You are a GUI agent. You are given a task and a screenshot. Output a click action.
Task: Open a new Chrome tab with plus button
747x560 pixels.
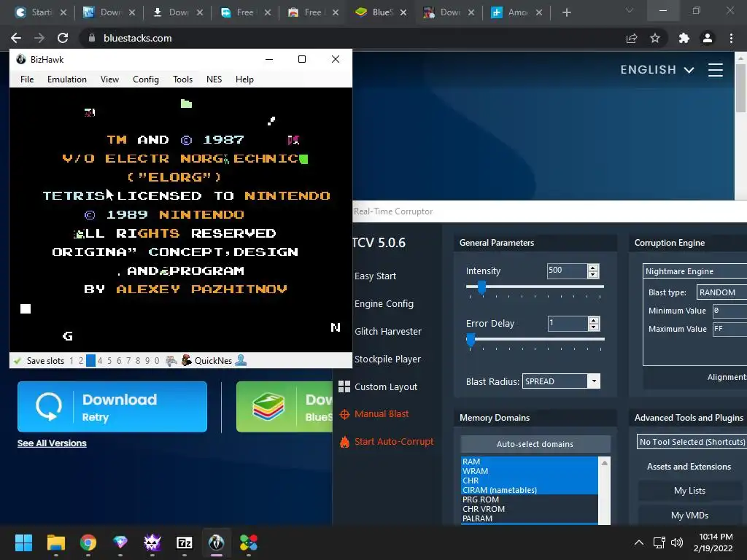click(566, 12)
